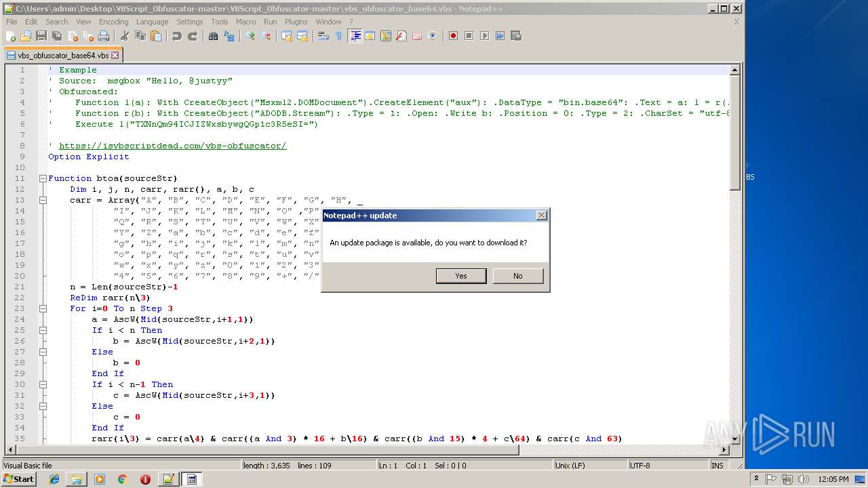The height and width of the screenshot is (488, 868).
Task: Open Internet Explorer from taskbar
Action: 54,479
